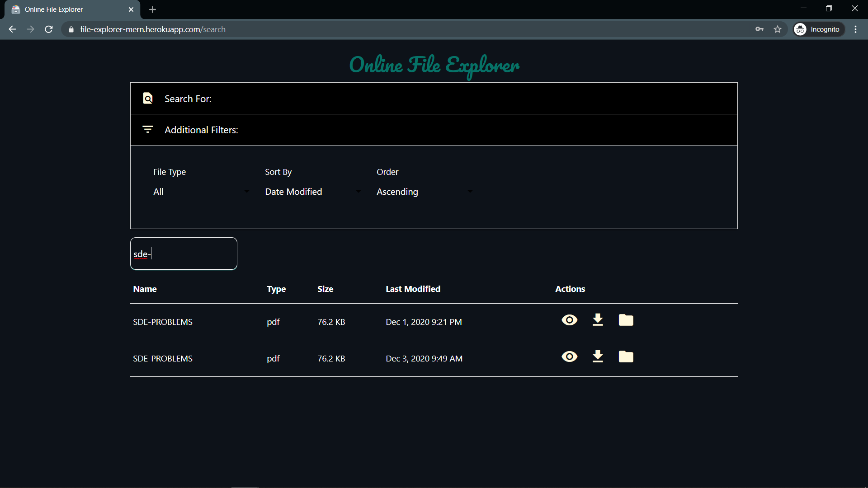Click the filter lines icon
Viewport: 868px width, 488px height.
[148, 130]
